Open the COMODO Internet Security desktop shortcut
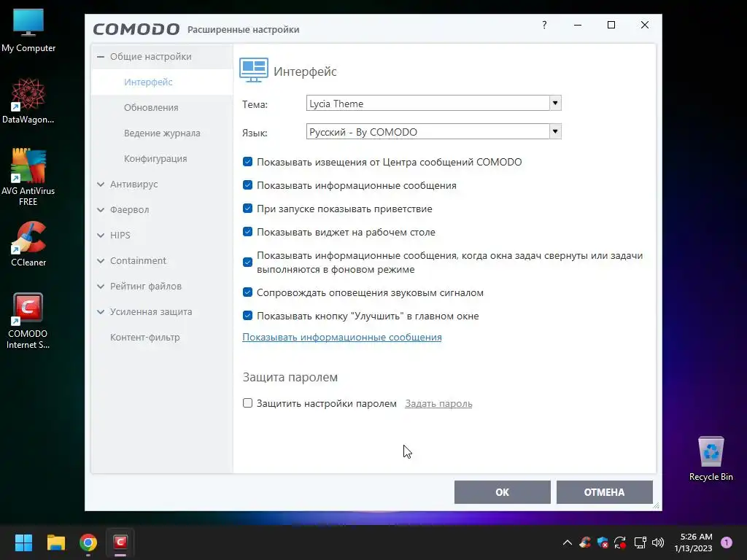Viewport: 747px width, 560px height. coord(28,321)
